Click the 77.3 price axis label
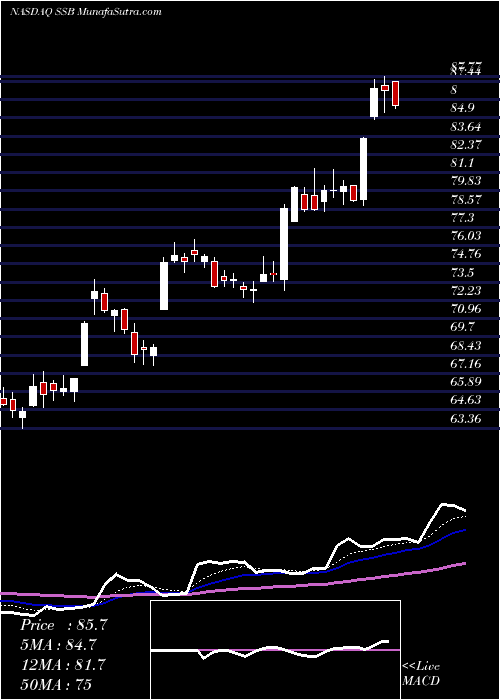Image resolution: width=500 pixels, height=700 pixels. (x=464, y=218)
